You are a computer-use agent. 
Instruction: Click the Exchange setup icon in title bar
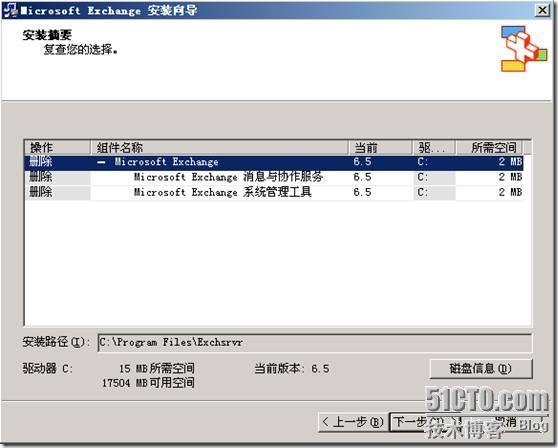point(10,10)
